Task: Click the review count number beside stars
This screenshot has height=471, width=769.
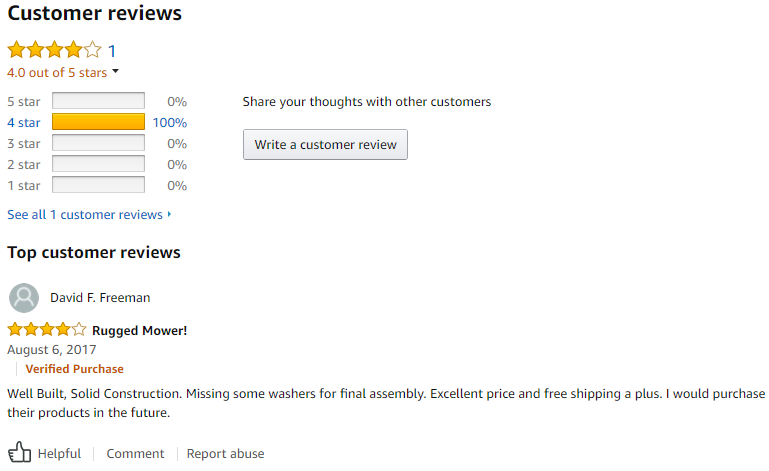Action: (112, 51)
